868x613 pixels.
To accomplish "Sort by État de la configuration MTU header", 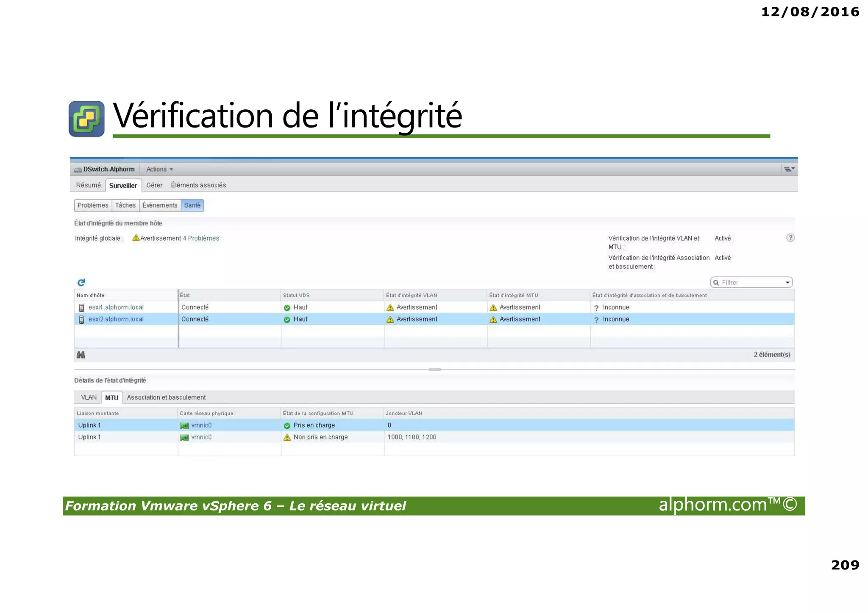I will click(x=332, y=413).
